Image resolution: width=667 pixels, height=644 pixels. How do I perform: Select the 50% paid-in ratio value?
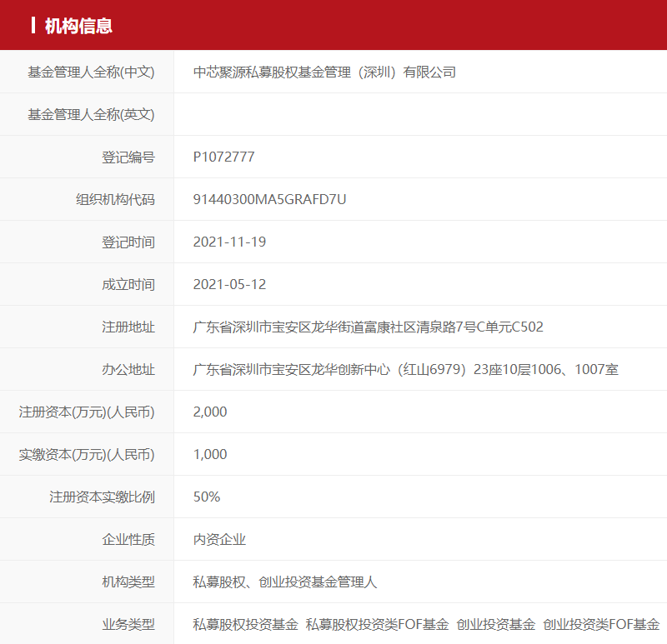[x=207, y=497]
